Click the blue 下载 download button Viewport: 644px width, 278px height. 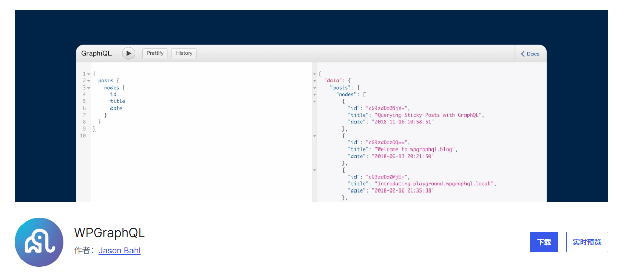pos(544,242)
